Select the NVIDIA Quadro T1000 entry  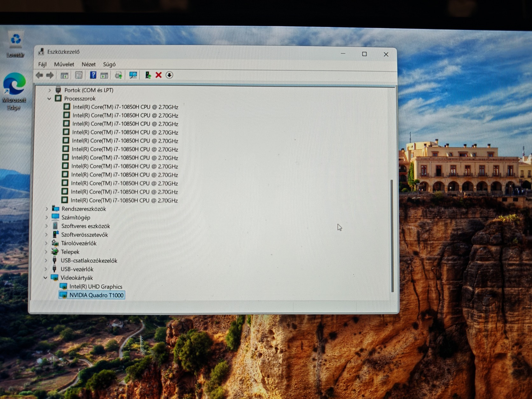tap(92, 295)
